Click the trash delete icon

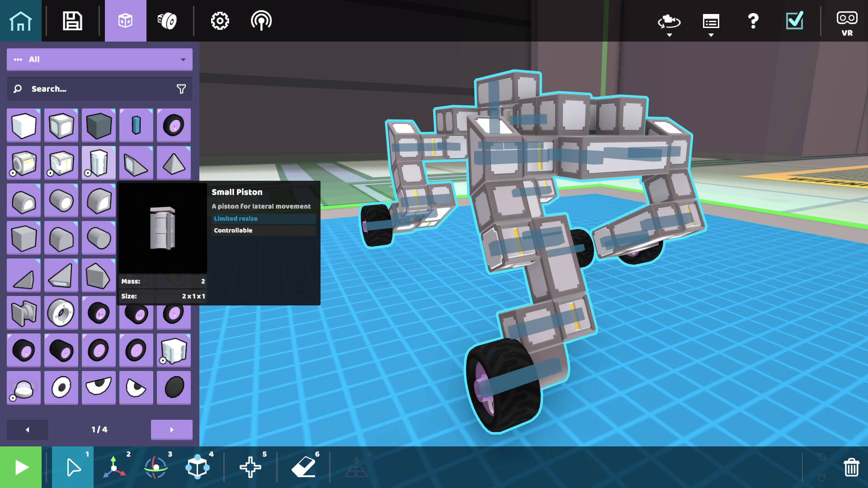click(851, 467)
